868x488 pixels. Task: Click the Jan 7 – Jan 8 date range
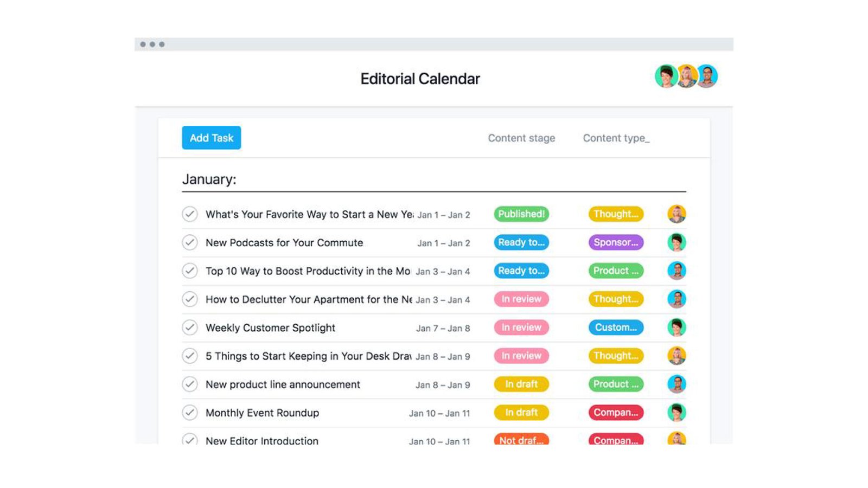click(443, 328)
